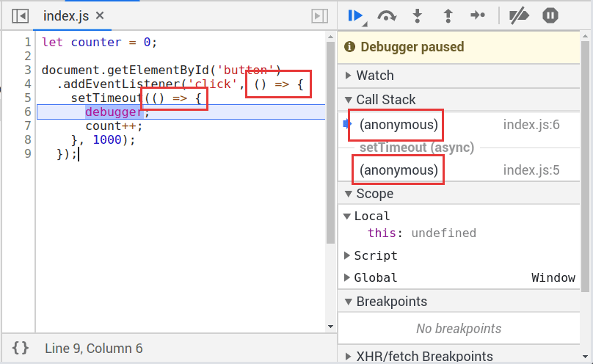Resume script execution
Screen dimensions: 593x364
(356, 15)
